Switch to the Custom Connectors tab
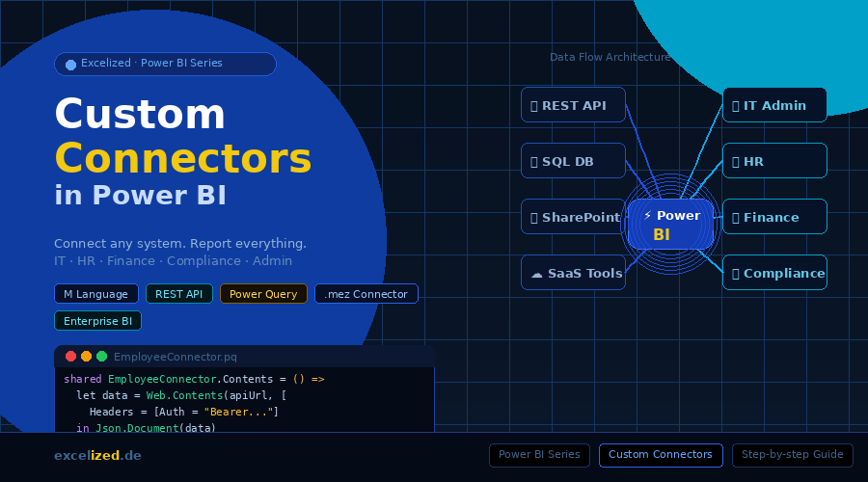 point(661,455)
